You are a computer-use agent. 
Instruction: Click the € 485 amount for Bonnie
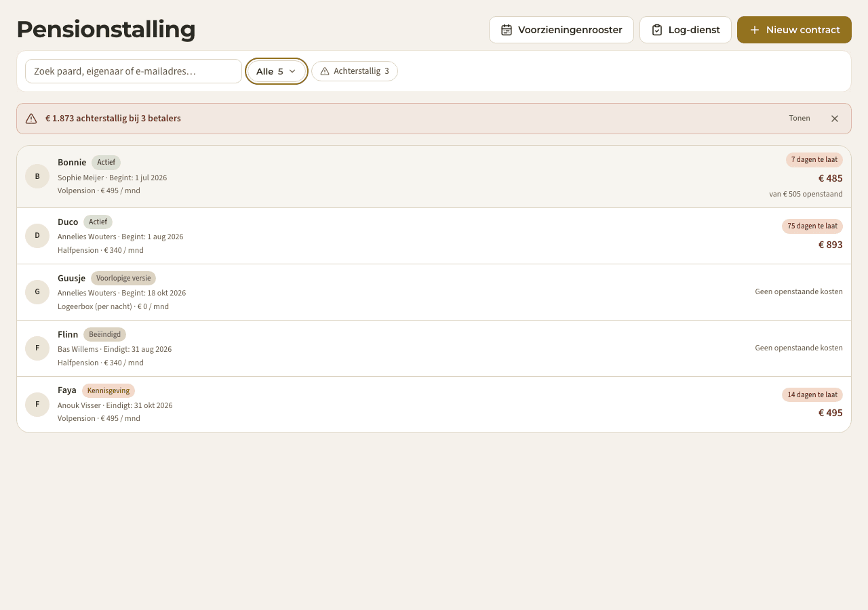(x=831, y=178)
